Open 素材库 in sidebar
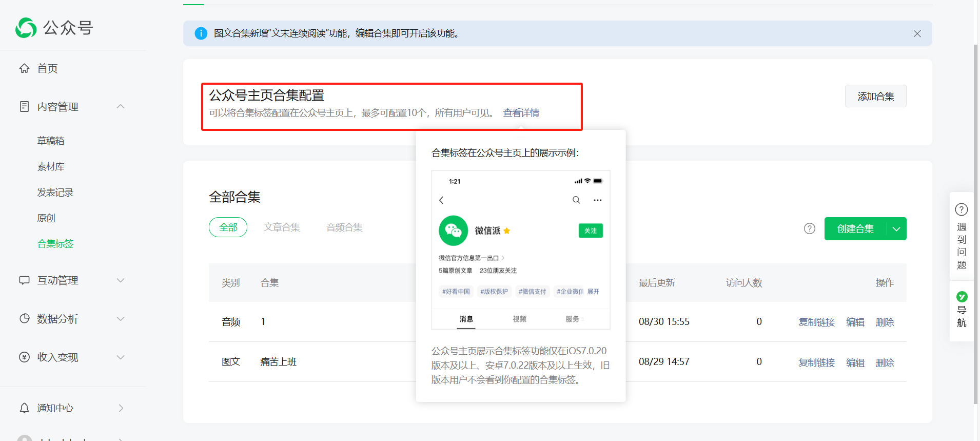 coord(51,166)
